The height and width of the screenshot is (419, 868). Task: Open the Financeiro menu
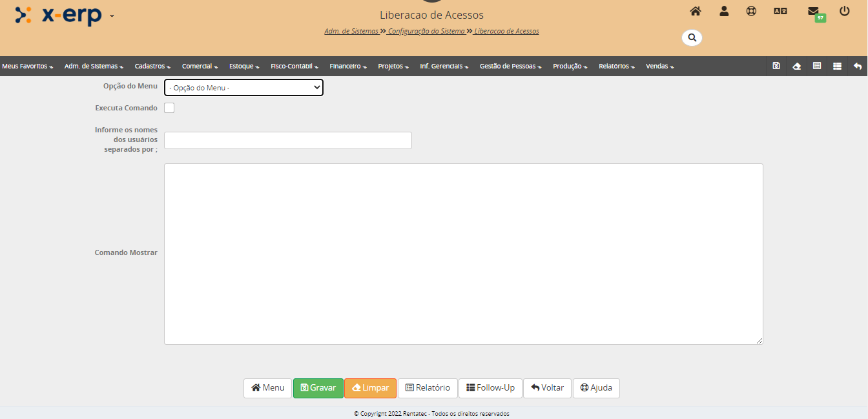click(347, 66)
